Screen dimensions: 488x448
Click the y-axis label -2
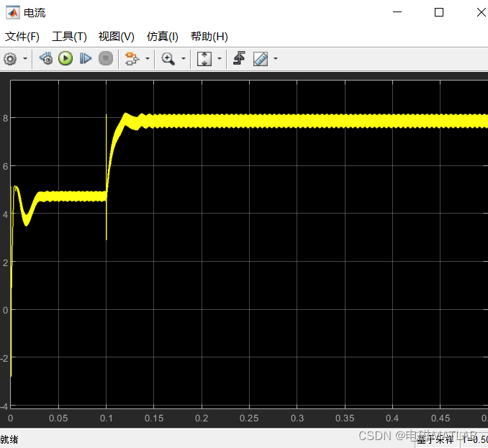(x=4, y=358)
